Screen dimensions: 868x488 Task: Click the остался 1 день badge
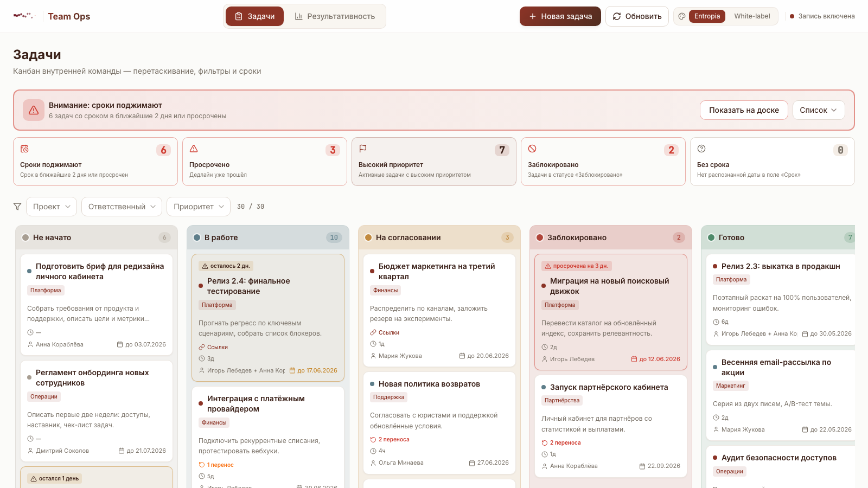[54, 479]
